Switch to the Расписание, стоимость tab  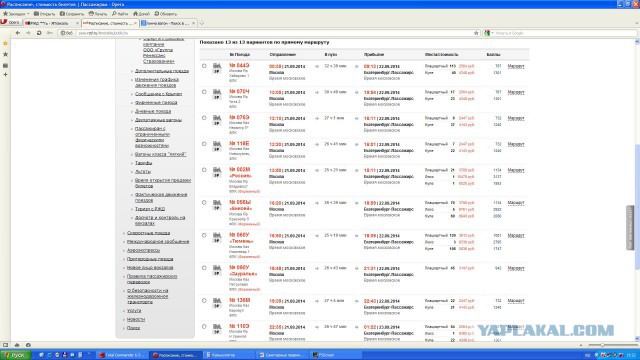[110, 23]
